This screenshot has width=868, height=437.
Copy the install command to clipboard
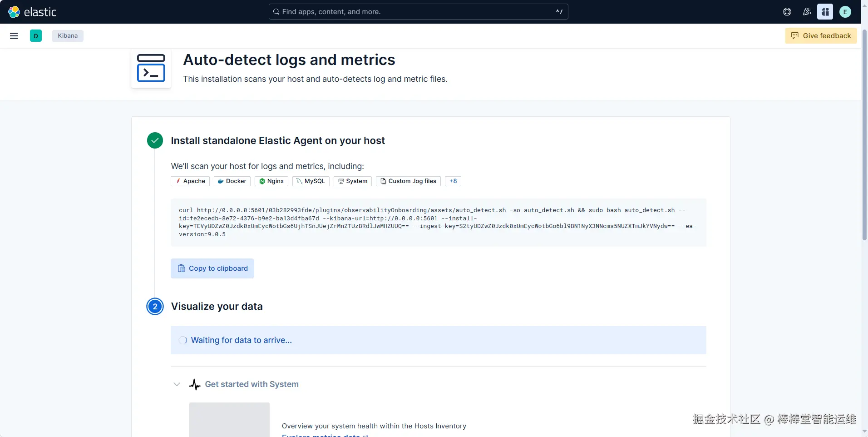pos(212,268)
